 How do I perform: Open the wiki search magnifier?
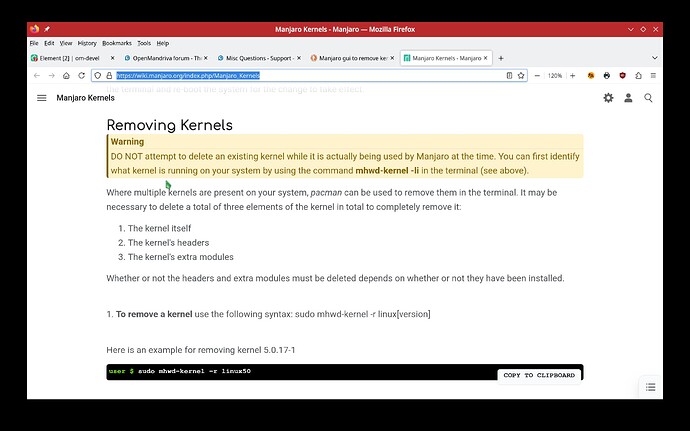click(648, 98)
